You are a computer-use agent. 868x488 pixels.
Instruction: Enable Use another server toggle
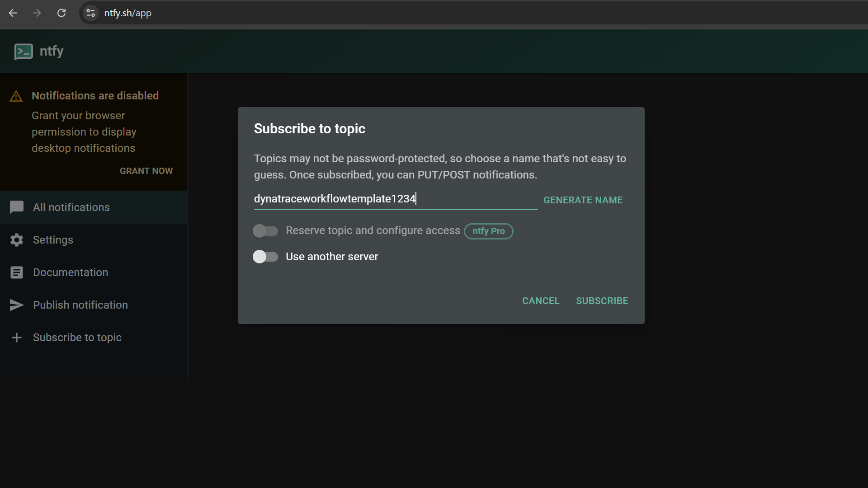pyautogui.click(x=264, y=256)
